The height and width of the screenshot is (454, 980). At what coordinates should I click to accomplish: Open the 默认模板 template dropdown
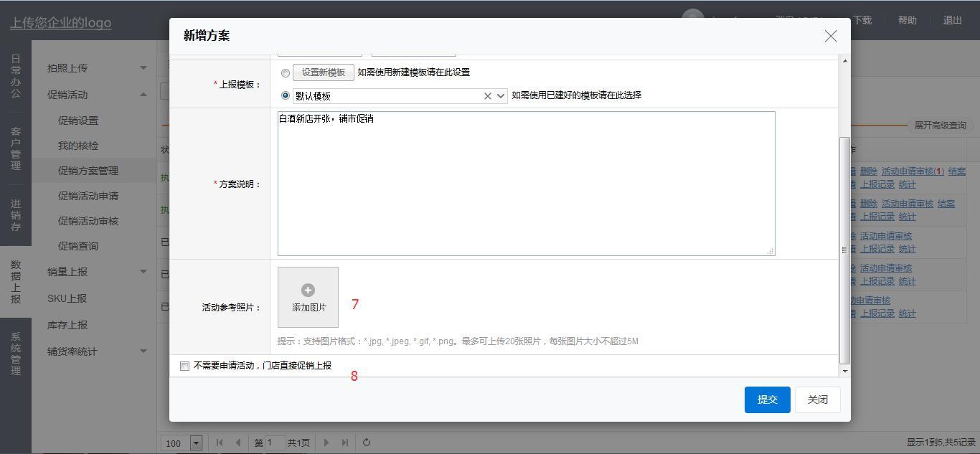point(501,96)
